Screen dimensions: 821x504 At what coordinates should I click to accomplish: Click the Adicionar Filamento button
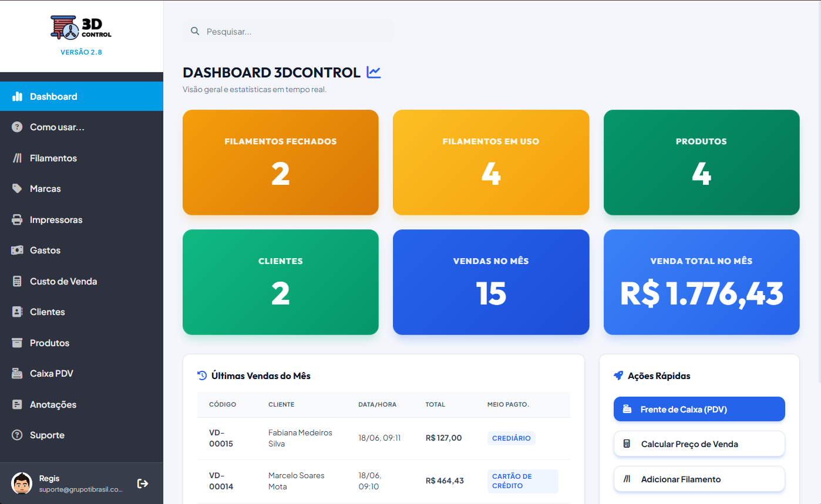coord(699,479)
